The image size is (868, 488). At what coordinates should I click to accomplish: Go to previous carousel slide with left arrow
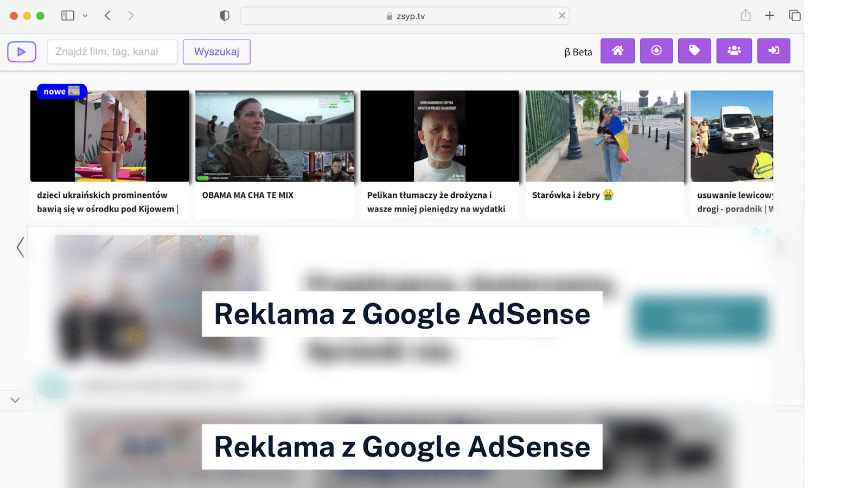click(21, 247)
